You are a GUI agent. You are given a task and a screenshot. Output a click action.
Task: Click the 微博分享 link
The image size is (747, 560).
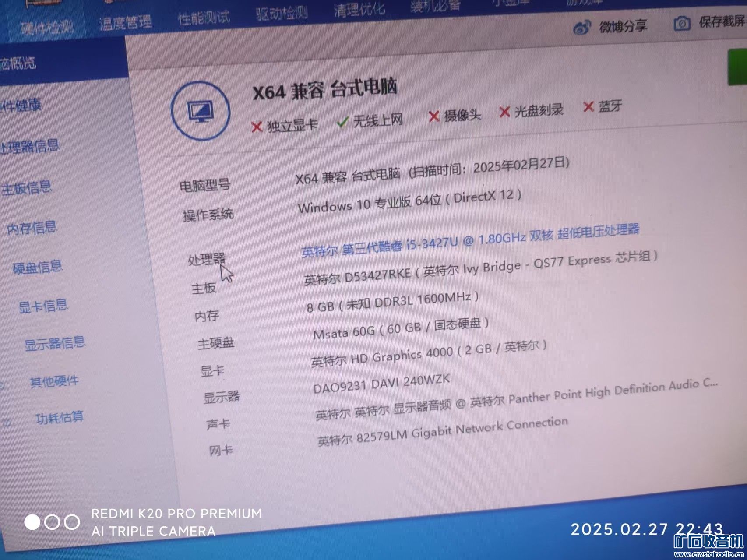click(x=623, y=26)
